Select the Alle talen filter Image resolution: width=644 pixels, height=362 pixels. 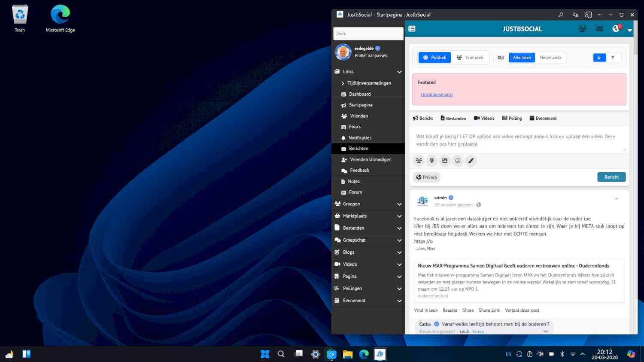coord(522,58)
